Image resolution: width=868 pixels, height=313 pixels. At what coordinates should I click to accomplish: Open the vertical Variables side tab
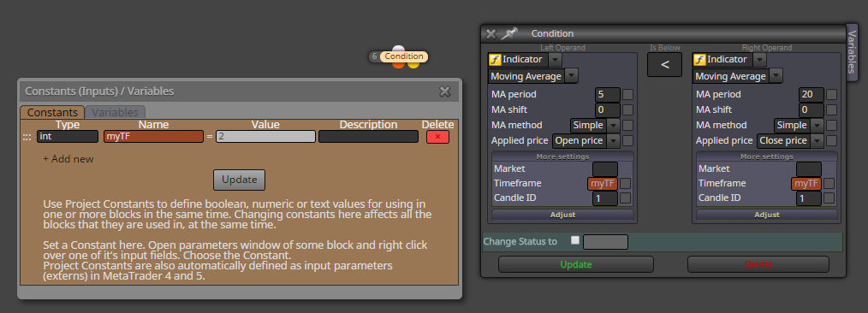[852, 52]
